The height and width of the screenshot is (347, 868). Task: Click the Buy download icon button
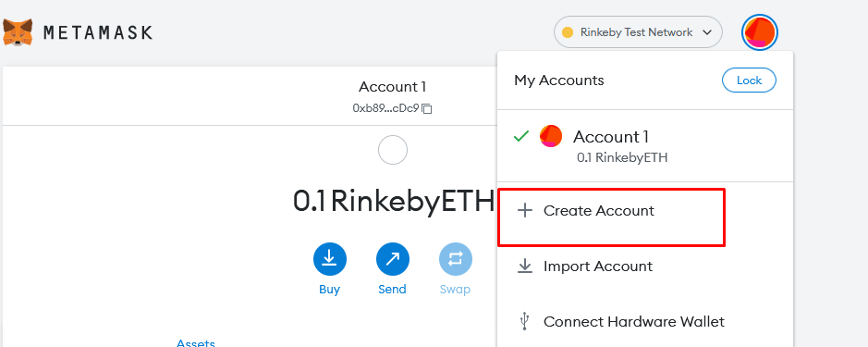330,259
